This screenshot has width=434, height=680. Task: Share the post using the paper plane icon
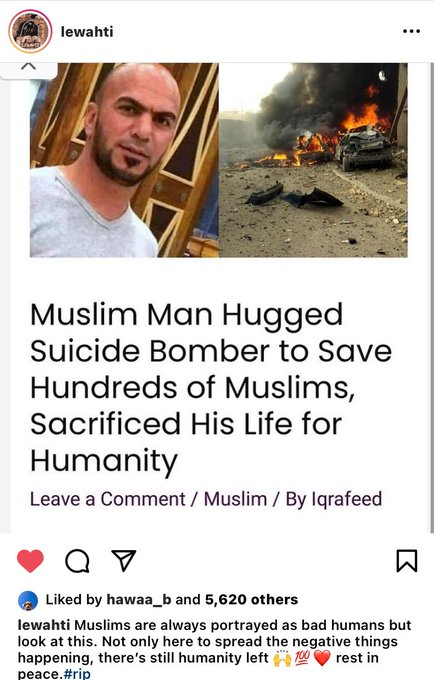point(124,560)
